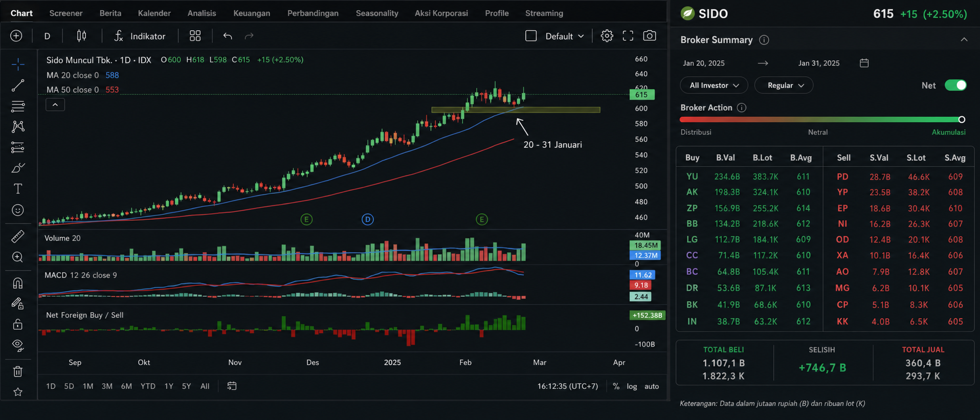The height and width of the screenshot is (420, 980).
Task: Open the go-to-date calendar icon
Action: pyautogui.click(x=232, y=386)
